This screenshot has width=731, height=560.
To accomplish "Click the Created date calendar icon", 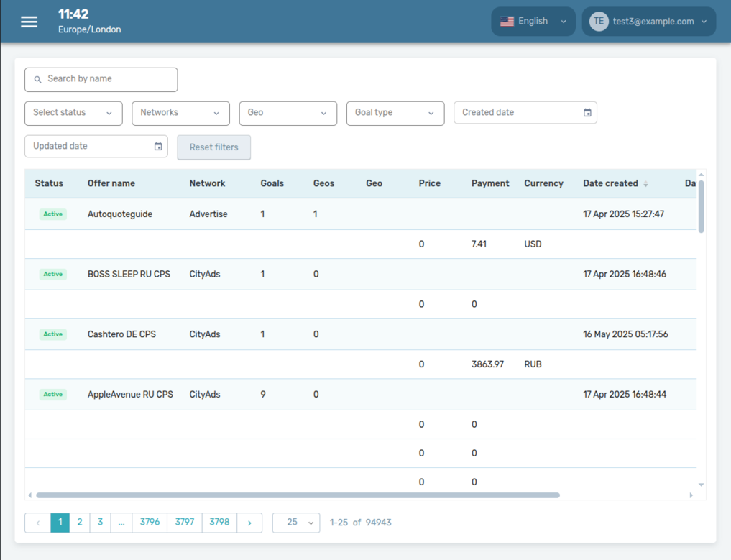I will (x=587, y=113).
